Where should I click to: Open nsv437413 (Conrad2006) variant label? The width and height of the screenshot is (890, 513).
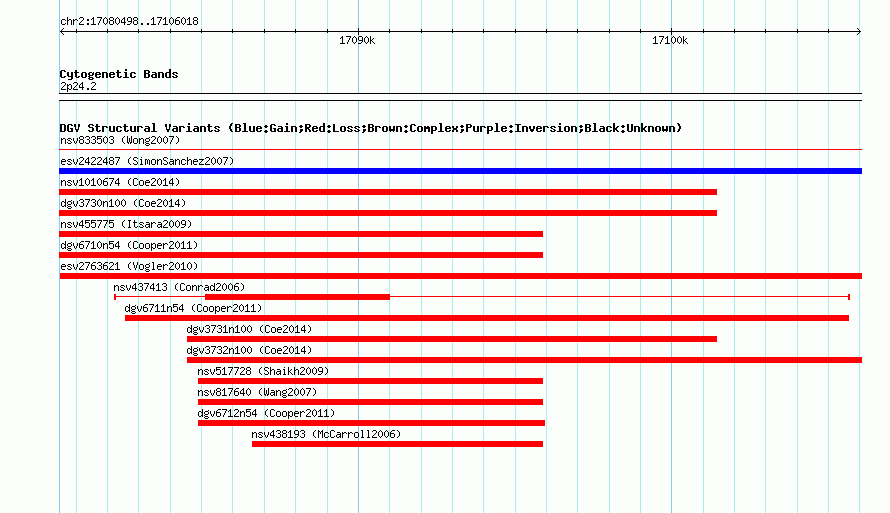(179, 287)
